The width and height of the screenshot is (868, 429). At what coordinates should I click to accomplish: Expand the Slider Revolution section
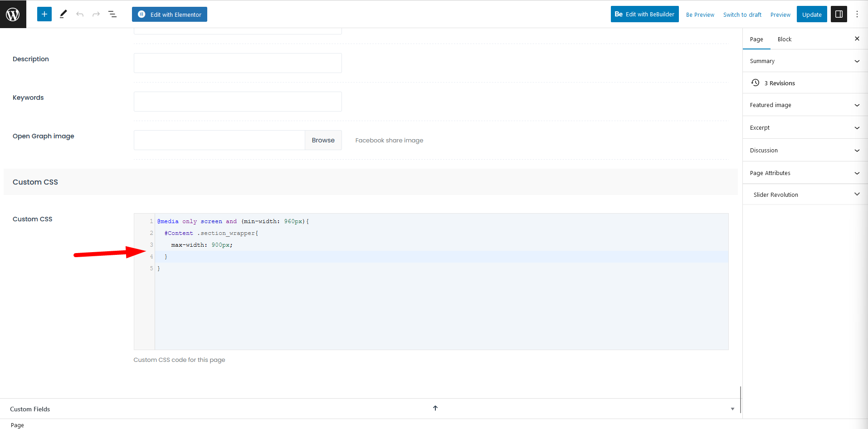click(805, 195)
